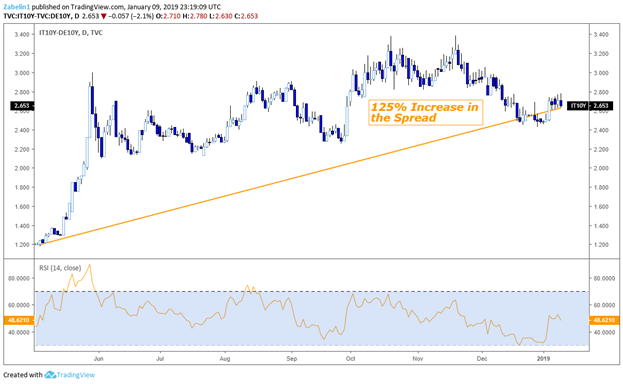Viewport: 623px width, 384px height.
Task: Click the orange 48.6210 RSI label at right
Action: point(604,320)
